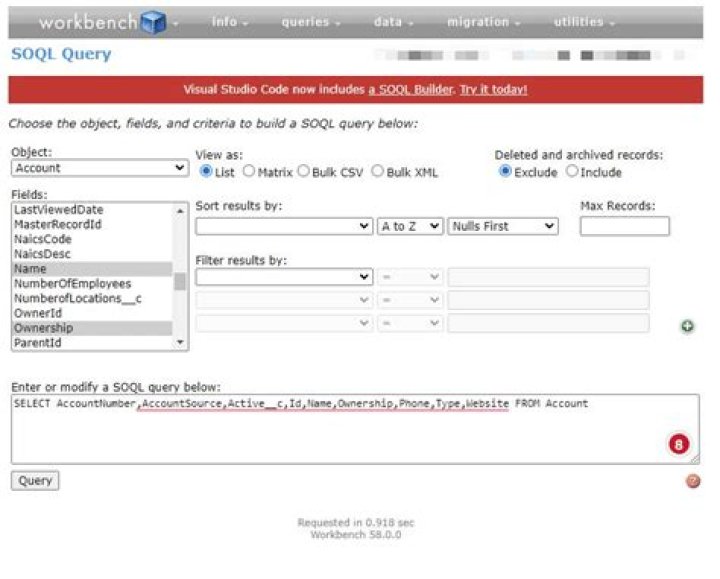Choose the Matrix view option
The width and height of the screenshot is (720, 579).
click(x=249, y=171)
